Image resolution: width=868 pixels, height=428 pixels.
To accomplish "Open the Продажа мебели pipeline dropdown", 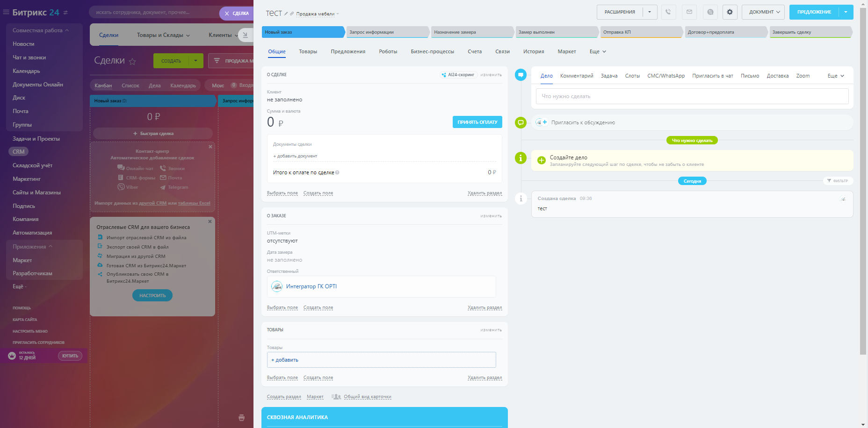I will [318, 14].
